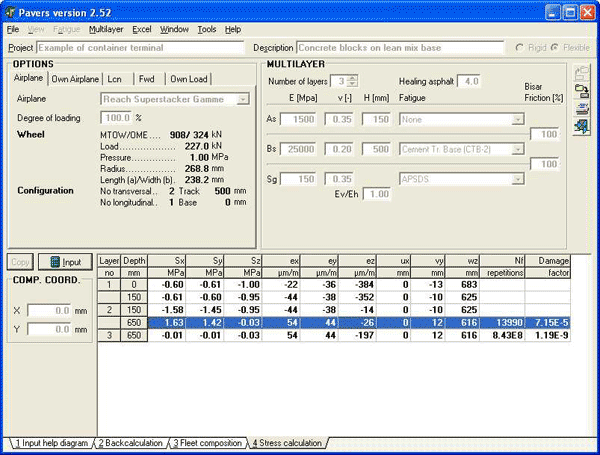
Task: Click the Copy button
Action: click(x=19, y=261)
